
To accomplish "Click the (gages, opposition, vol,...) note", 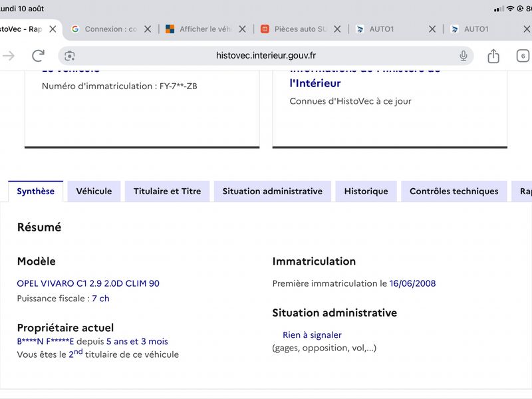I will coord(325,348).
